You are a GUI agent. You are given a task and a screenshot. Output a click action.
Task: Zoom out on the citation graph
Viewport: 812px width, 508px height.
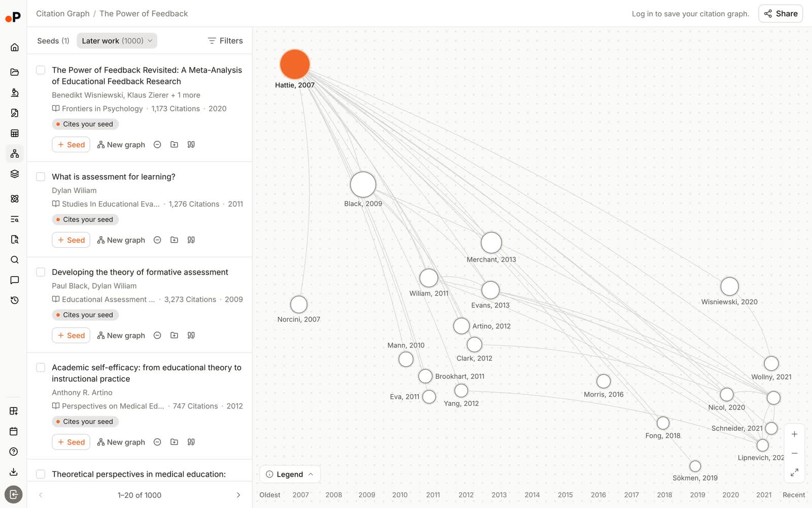point(794,453)
